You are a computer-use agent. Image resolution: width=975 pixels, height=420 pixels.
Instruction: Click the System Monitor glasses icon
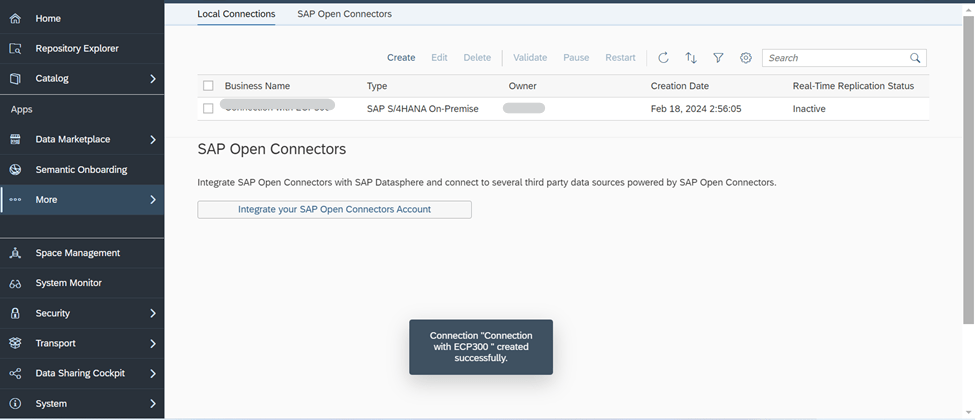coord(16,283)
